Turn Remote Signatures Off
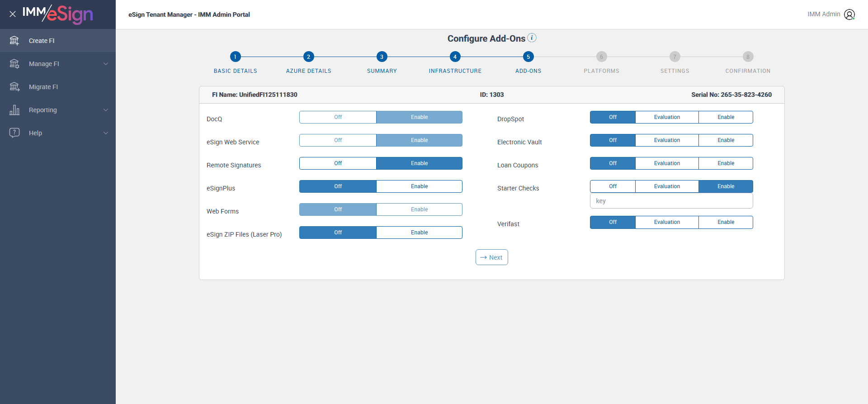868x404 pixels. coord(338,163)
